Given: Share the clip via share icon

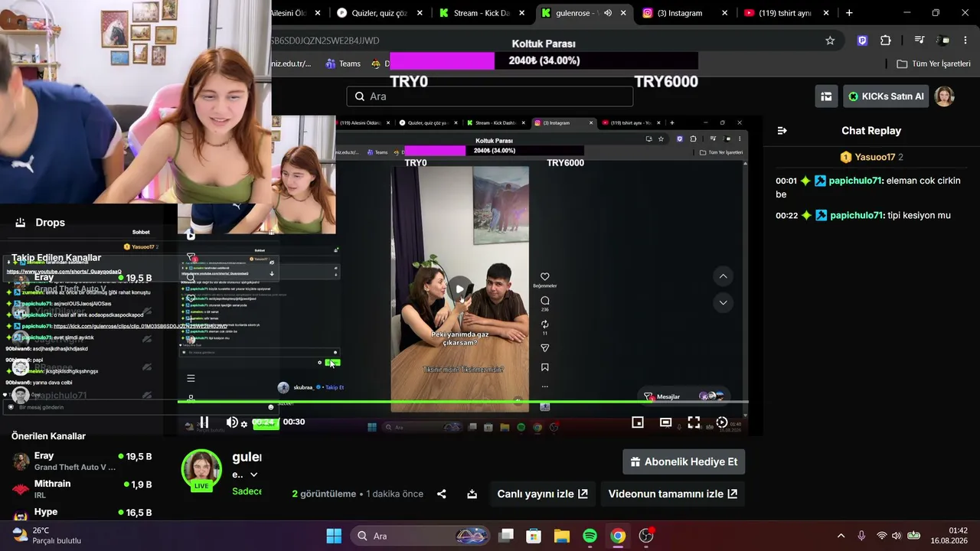Looking at the screenshot, I should pos(442,494).
